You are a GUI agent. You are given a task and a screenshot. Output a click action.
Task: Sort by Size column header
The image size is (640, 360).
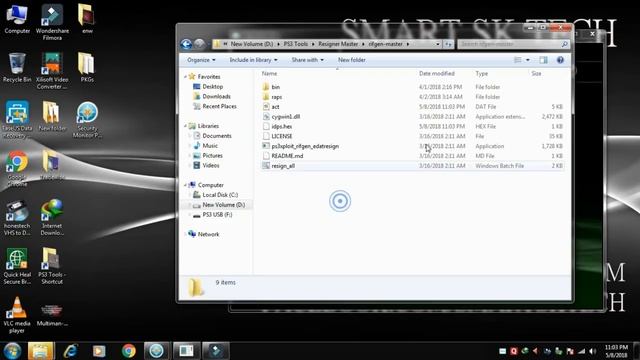(536, 73)
